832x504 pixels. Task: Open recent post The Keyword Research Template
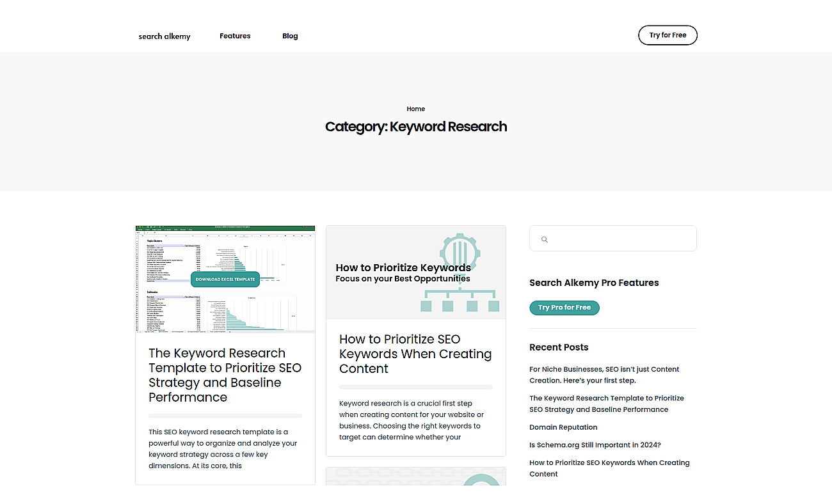click(607, 404)
